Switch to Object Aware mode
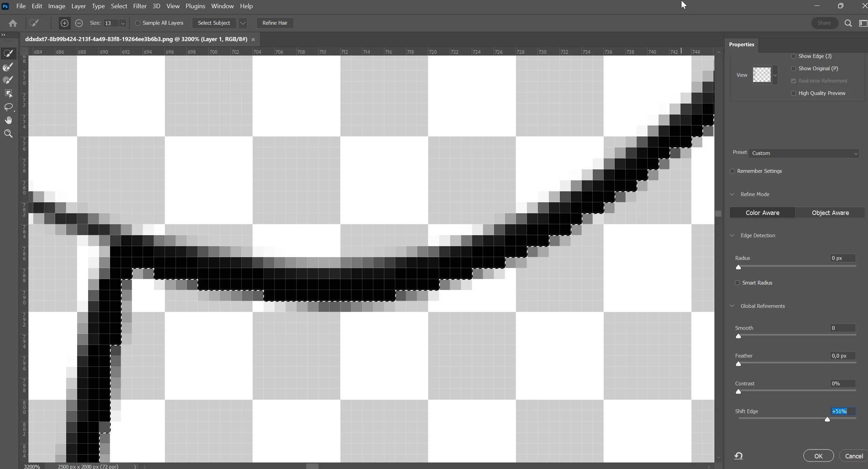868x469 pixels. click(830, 213)
